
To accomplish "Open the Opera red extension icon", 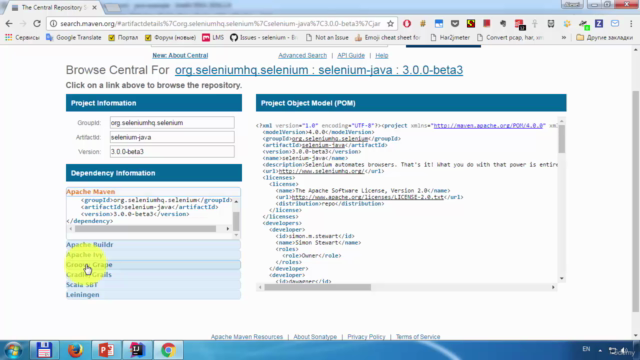I will pyautogui.click(x=407, y=24).
